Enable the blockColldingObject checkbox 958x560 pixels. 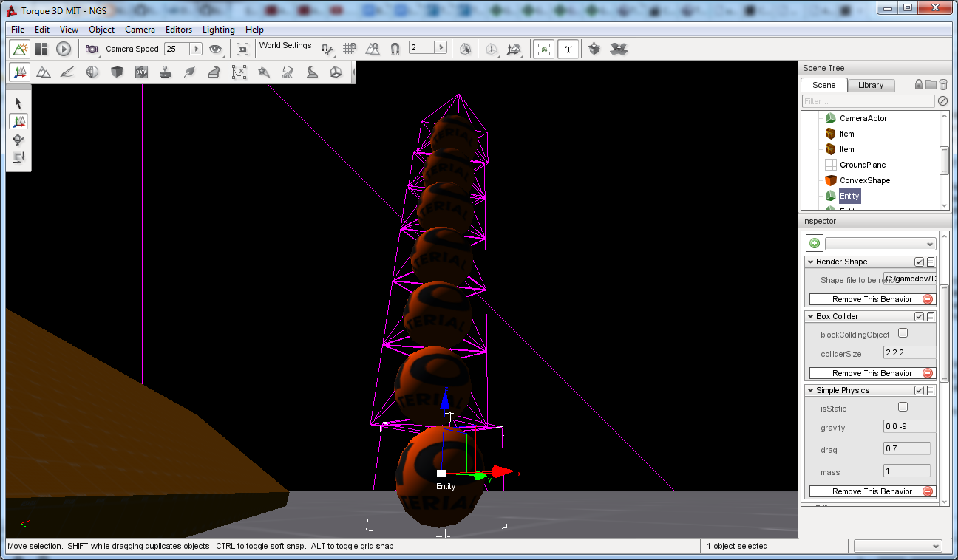coord(903,333)
